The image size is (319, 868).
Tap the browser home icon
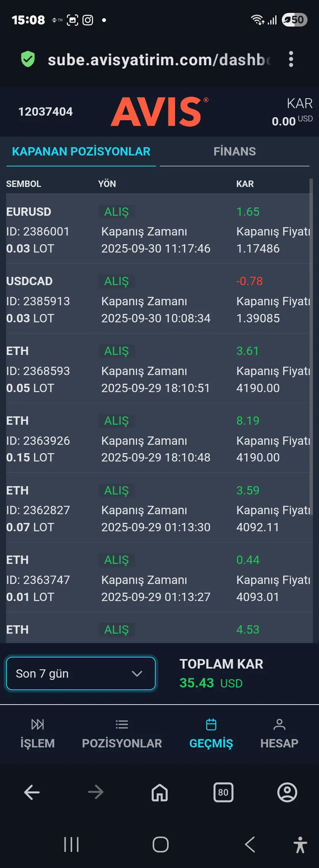point(159,792)
